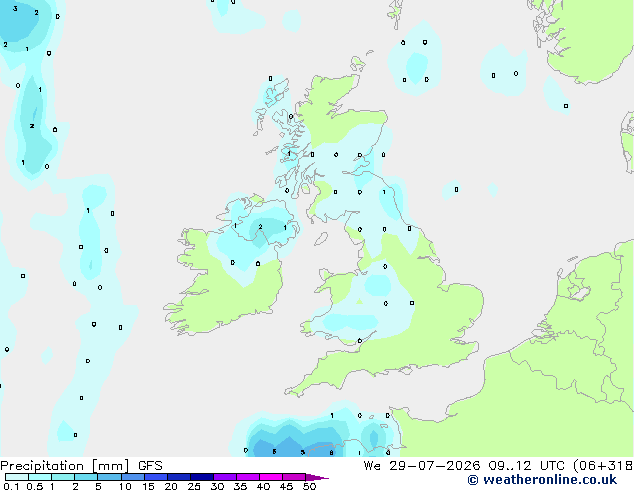This screenshot has height=490, width=634.
Task: Click the legend value '45'
Action: click(x=286, y=486)
